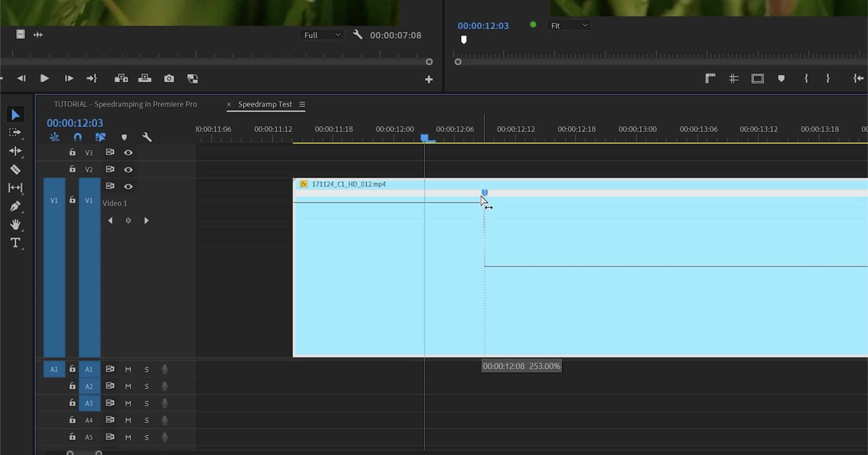868x455 pixels.
Task: Solo track A2
Action: [146, 386]
